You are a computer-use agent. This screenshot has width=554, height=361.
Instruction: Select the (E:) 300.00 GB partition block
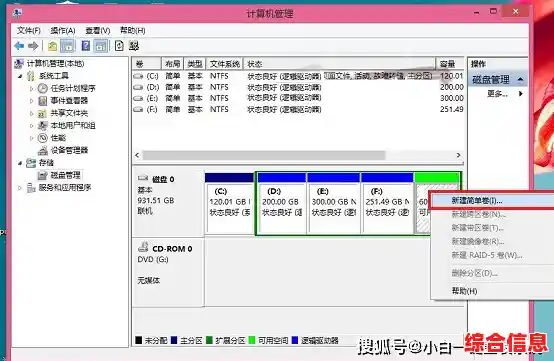(334, 203)
